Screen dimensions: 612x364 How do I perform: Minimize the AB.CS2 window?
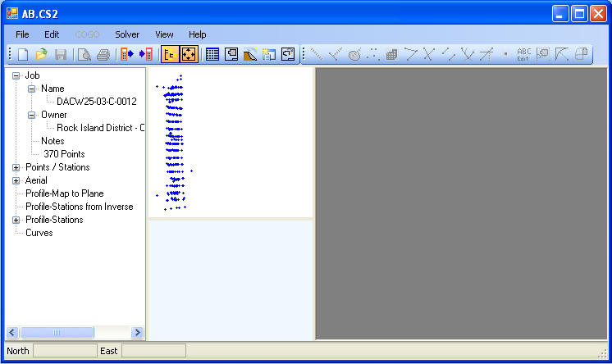[x=560, y=14]
